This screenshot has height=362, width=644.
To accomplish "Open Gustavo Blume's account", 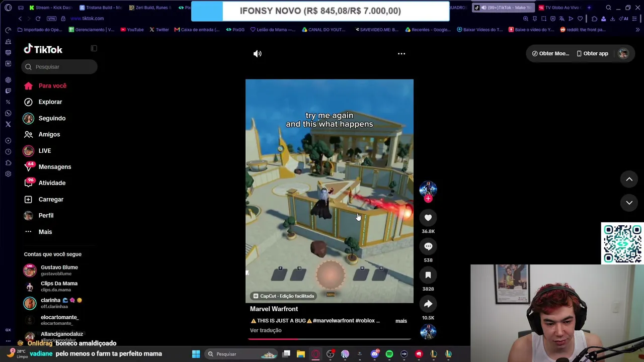I will coord(51,270).
